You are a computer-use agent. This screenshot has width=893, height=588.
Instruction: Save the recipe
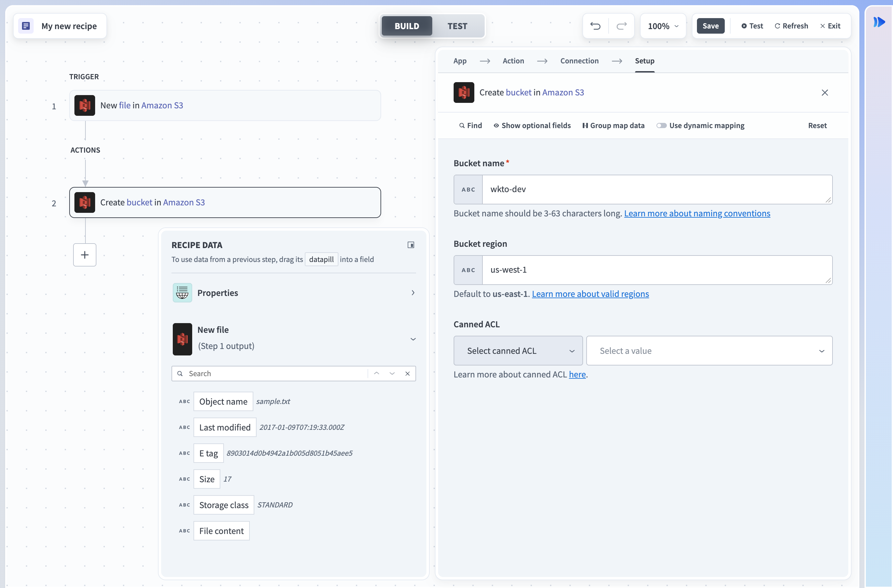coord(710,26)
